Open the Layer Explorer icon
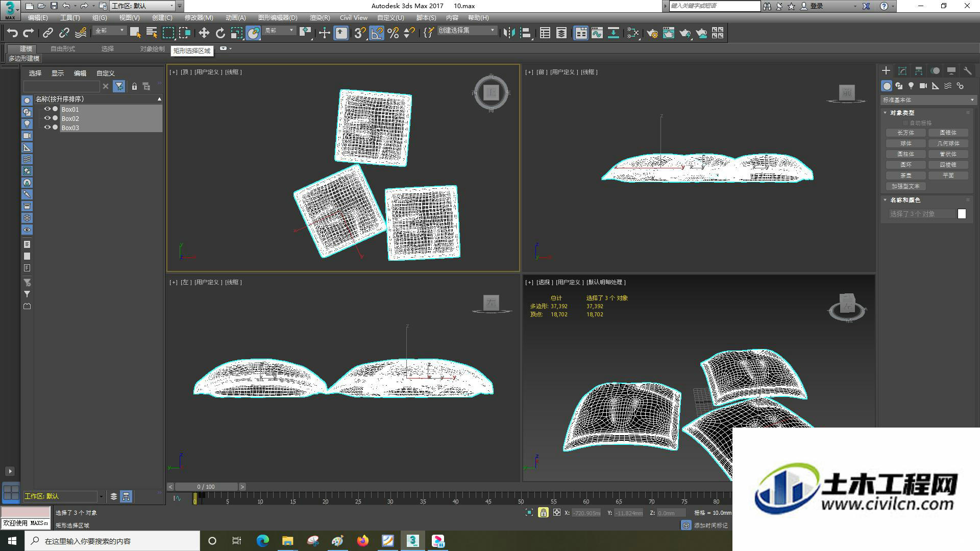The width and height of the screenshot is (980, 551). click(561, 33)
